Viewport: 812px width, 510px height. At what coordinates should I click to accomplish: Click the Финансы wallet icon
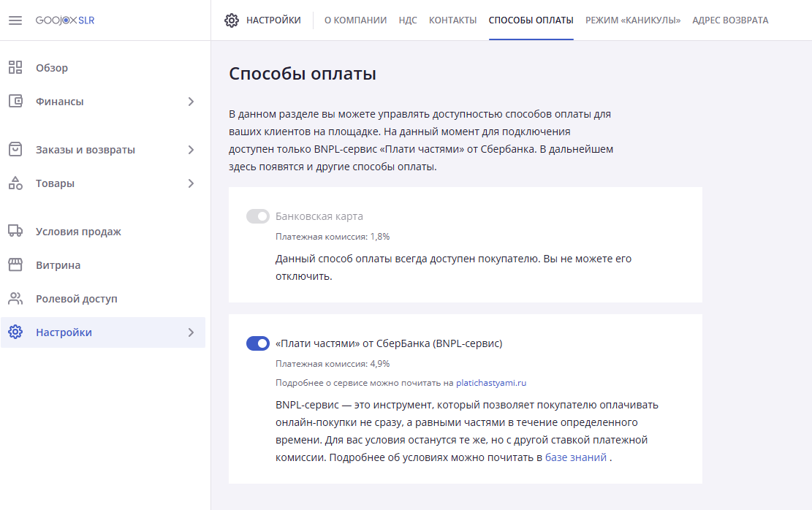point(15,102)
